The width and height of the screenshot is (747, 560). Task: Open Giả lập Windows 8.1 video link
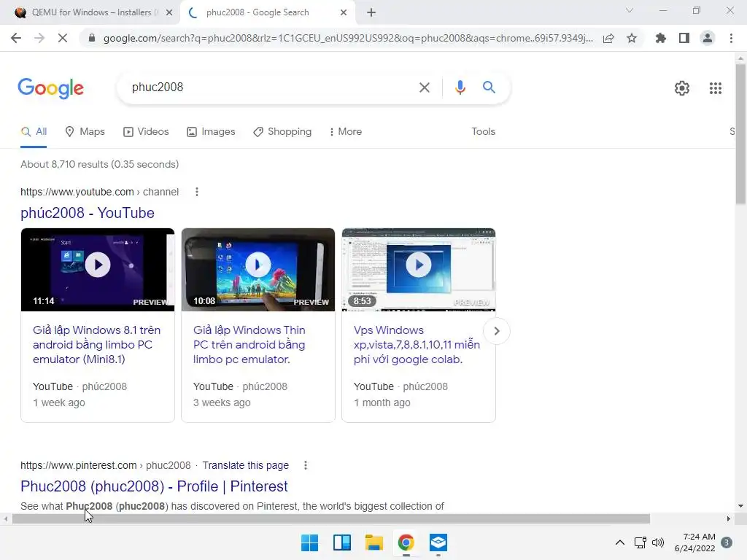(97, 345)
